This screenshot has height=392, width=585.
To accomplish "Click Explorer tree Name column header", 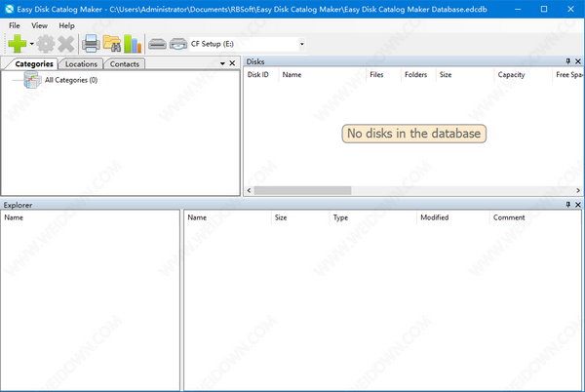I will pyautogui.click(x=91, y=217).
